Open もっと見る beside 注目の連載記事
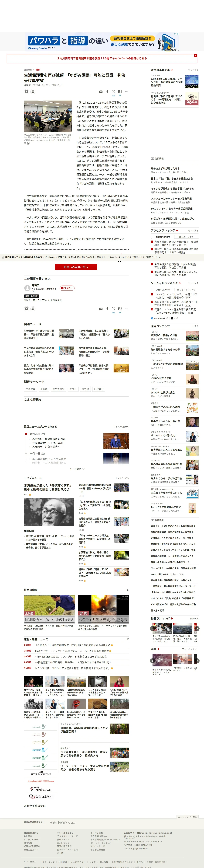204x868 pixels. pyautogui.click(x=193, y=70)
